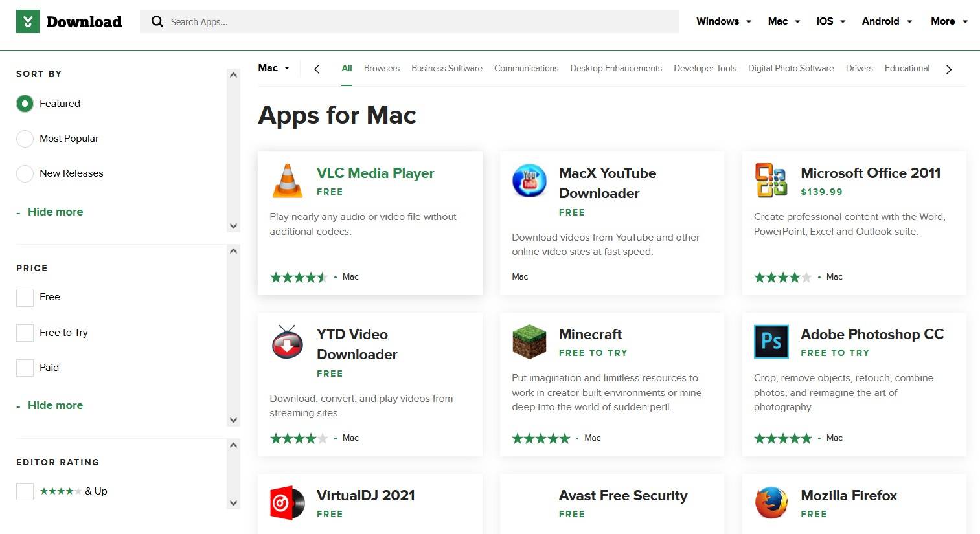
Task: Open the Minecraft title link
Action: [x=590, y=334]
